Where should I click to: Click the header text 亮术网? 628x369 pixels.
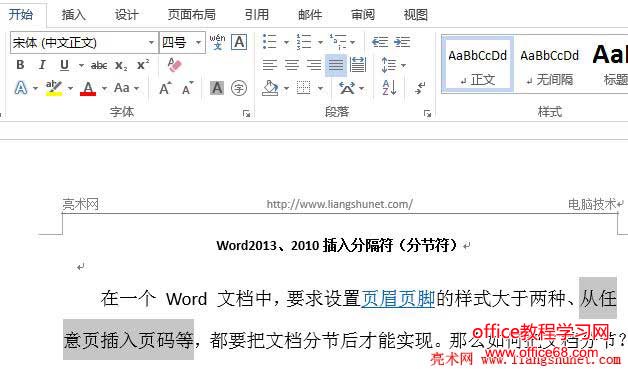click(81, 204)
